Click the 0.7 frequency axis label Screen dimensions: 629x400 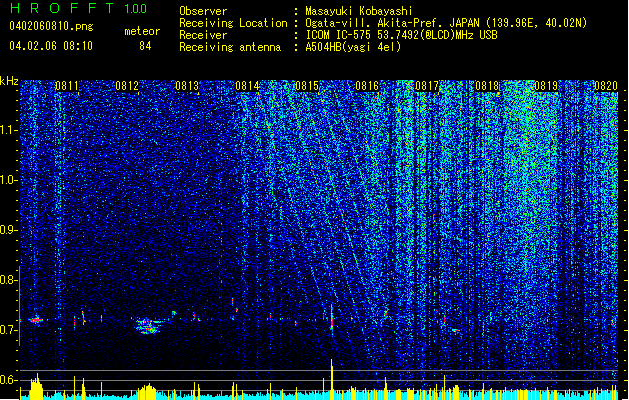tap(8, 330)
